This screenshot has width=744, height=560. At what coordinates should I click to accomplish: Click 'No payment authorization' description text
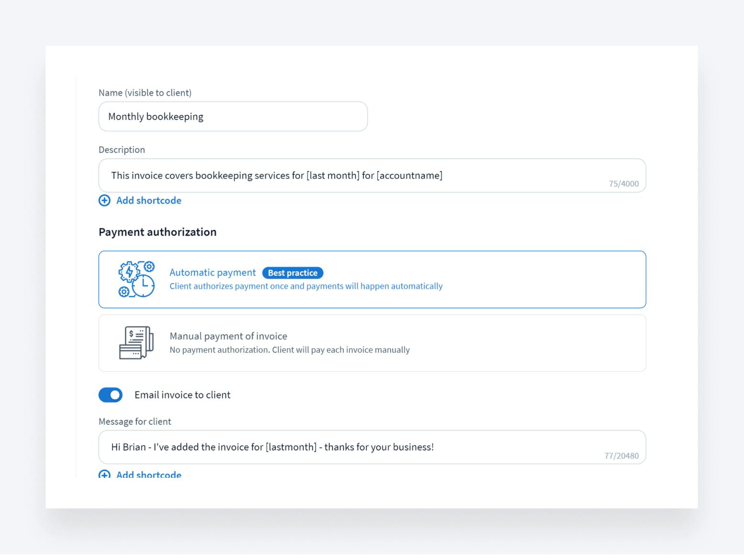click(289, 350)
